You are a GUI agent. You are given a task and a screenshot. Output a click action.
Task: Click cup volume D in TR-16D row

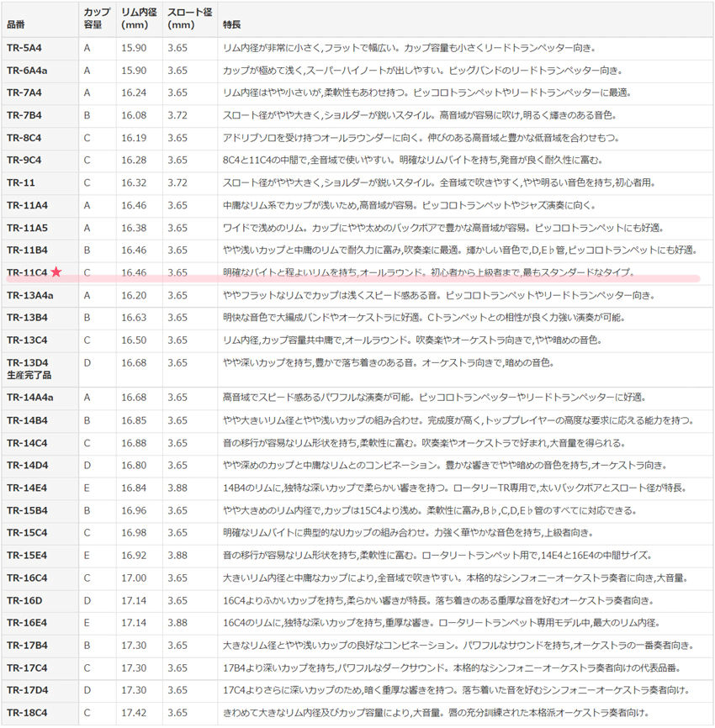click(x=87, y=601)
